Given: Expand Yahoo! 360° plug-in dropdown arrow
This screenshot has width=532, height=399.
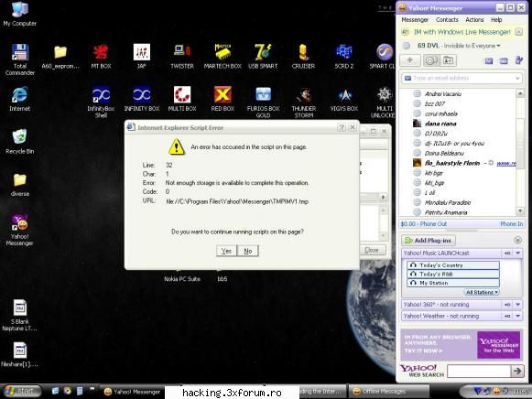Looking at the screenshot, I should coord(517,305).
